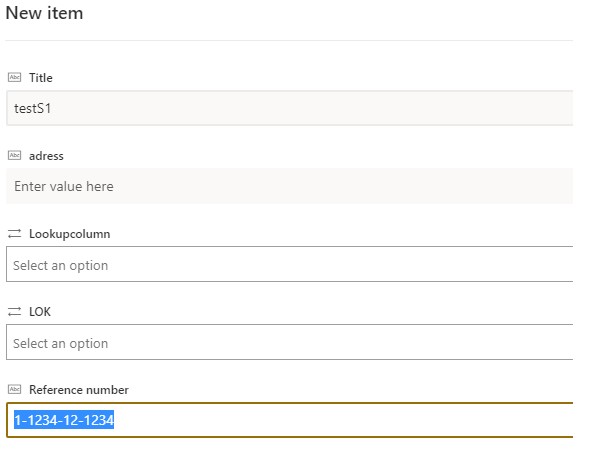The image size is (592, 451).
Task: Click the divider line under New item
Action: coord(289,40)
